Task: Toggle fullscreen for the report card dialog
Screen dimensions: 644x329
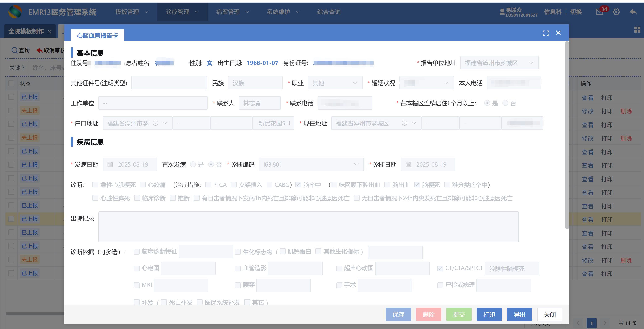Action: click(545, 33)
